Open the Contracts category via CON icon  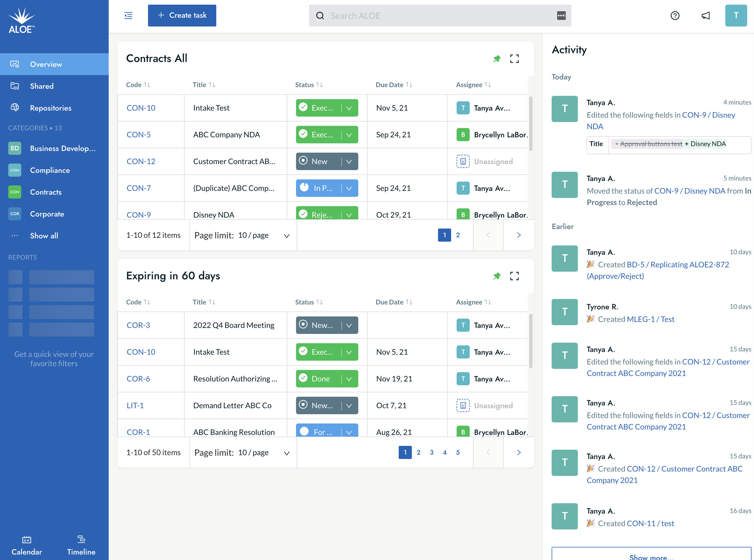(x=14, y=192)
